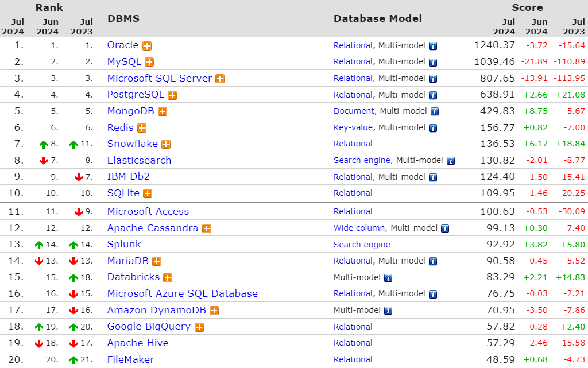
Task: Click the info icon in IBM Db2's row
Action: (433, 177)
